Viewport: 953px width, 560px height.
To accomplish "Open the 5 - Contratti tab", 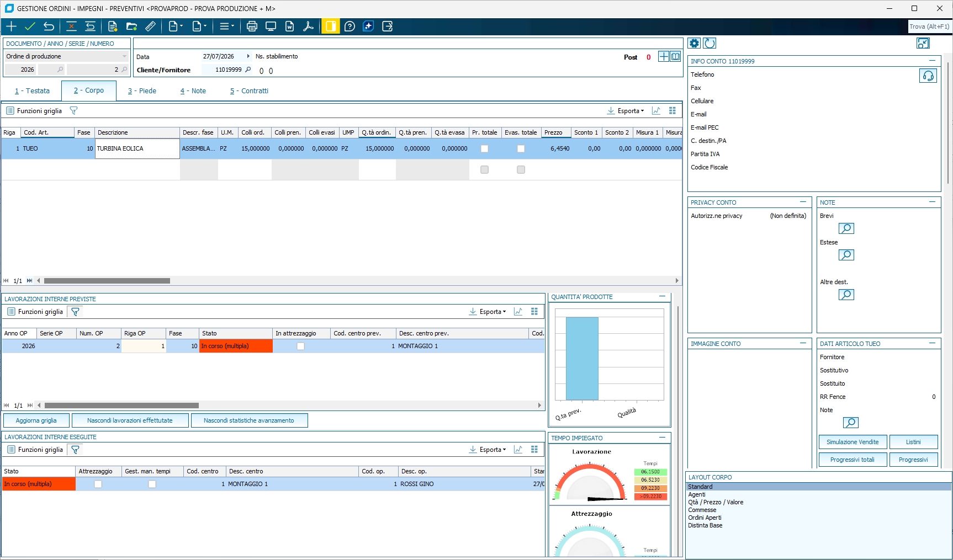I will pyautogui.click(x=249, y=91).
